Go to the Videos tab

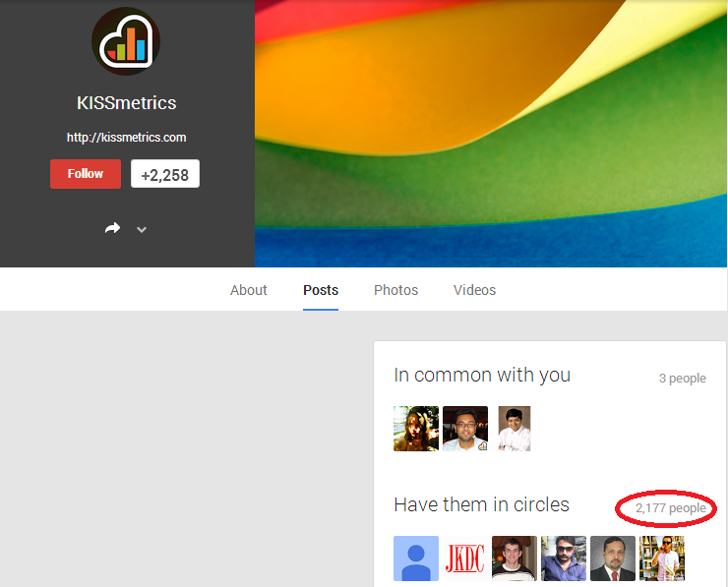(474, 290)
